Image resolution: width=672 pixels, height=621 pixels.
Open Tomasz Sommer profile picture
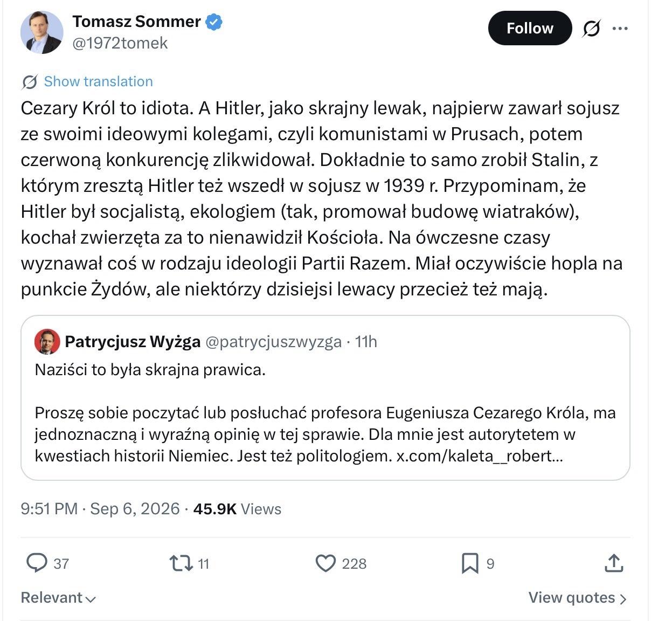click(41, 32)
